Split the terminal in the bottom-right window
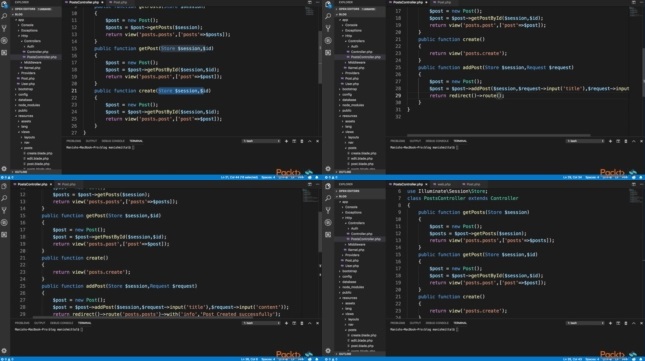This screenshot has height=361, width=645. click(x=618, y=323)
